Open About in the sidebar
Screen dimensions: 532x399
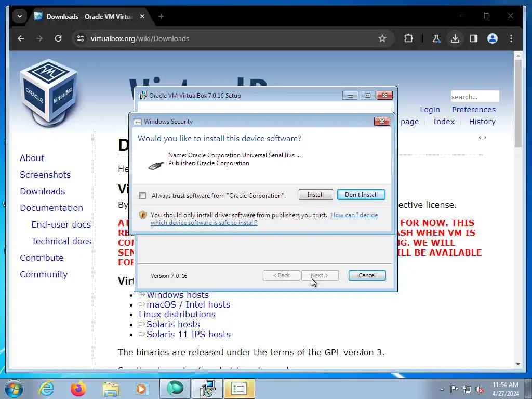click(32, 158)
